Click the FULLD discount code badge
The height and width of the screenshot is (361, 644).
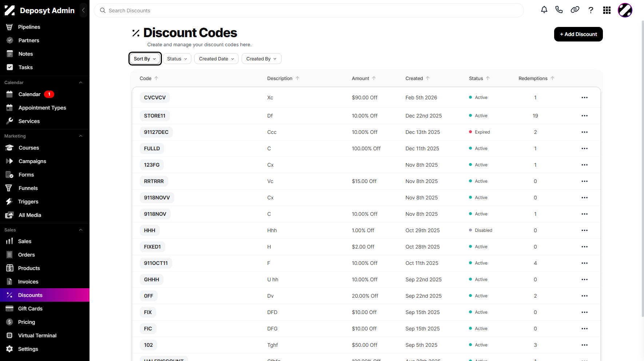[x=152, y=148]
